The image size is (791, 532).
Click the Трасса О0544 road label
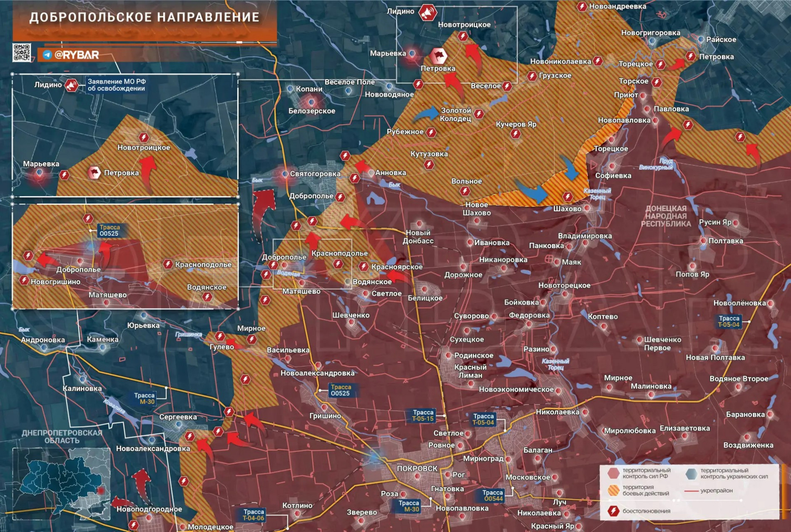493,495
